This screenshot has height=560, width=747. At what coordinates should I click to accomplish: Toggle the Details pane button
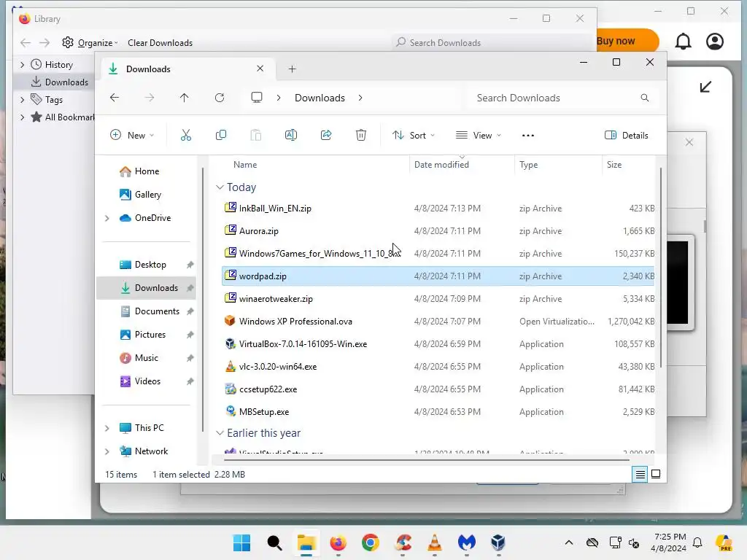coord(626,135)
